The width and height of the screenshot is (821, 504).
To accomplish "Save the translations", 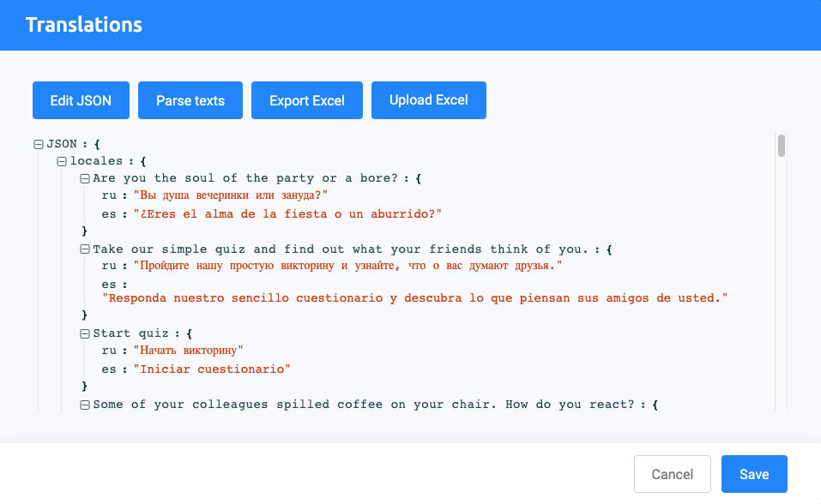I will pyautogui.click(x=754, y=474).
